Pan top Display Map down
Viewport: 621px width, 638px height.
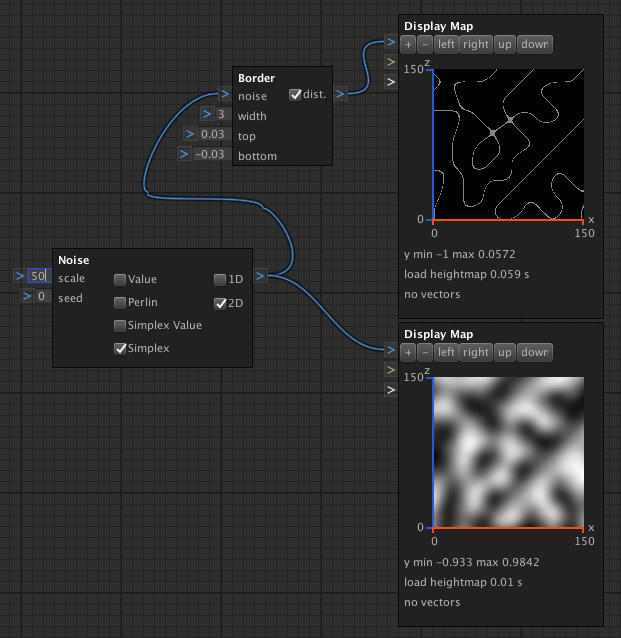click(x=535, y=44)
